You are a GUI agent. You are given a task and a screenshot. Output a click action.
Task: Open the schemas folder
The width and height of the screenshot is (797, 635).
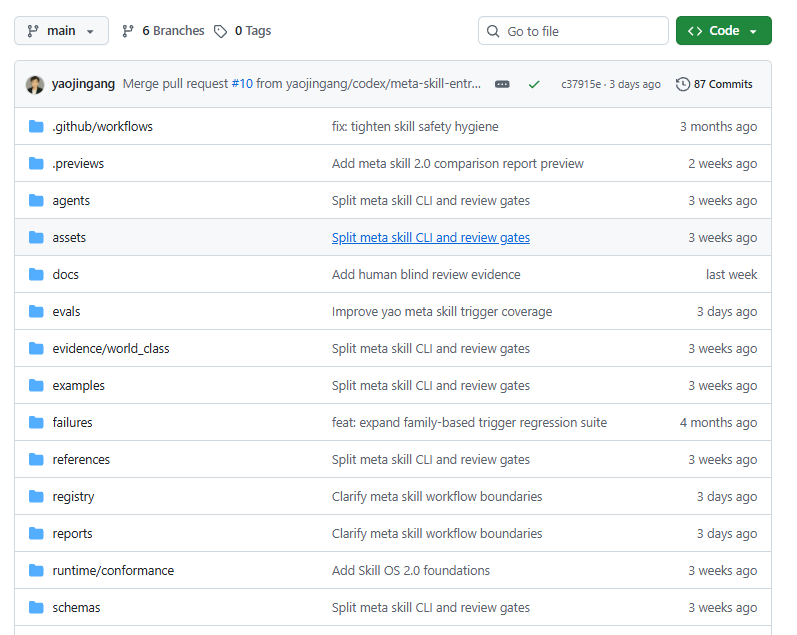point(76,608)
